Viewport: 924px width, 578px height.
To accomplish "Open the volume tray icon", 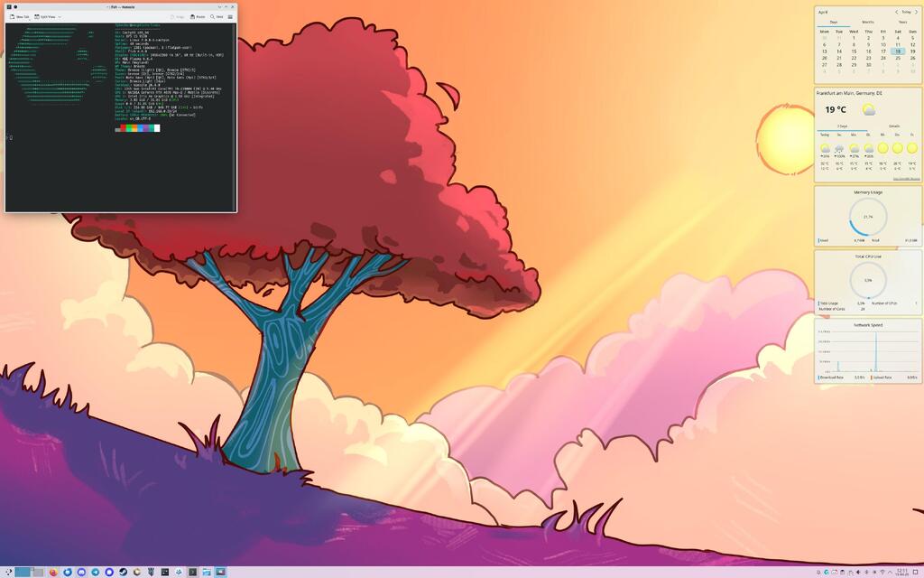I will click(858, 572).
